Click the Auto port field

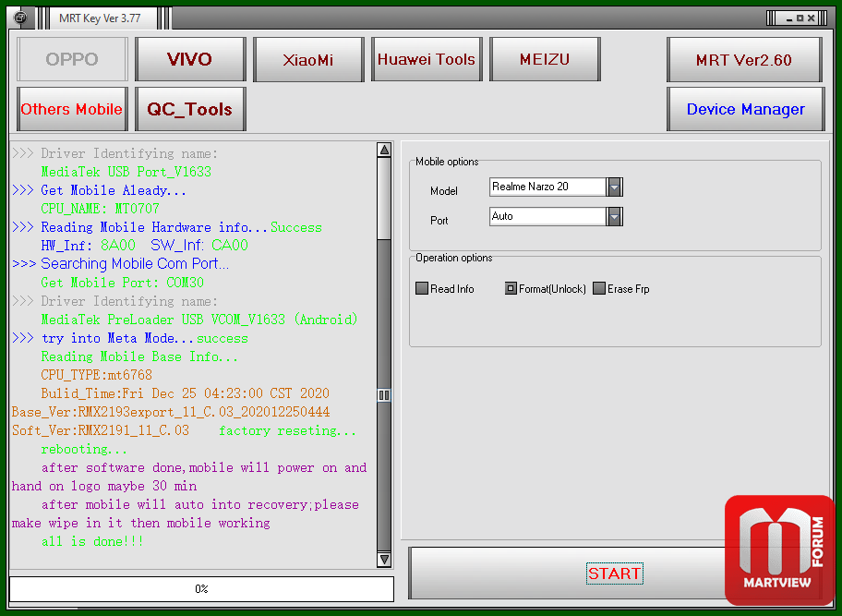[547, 216]
